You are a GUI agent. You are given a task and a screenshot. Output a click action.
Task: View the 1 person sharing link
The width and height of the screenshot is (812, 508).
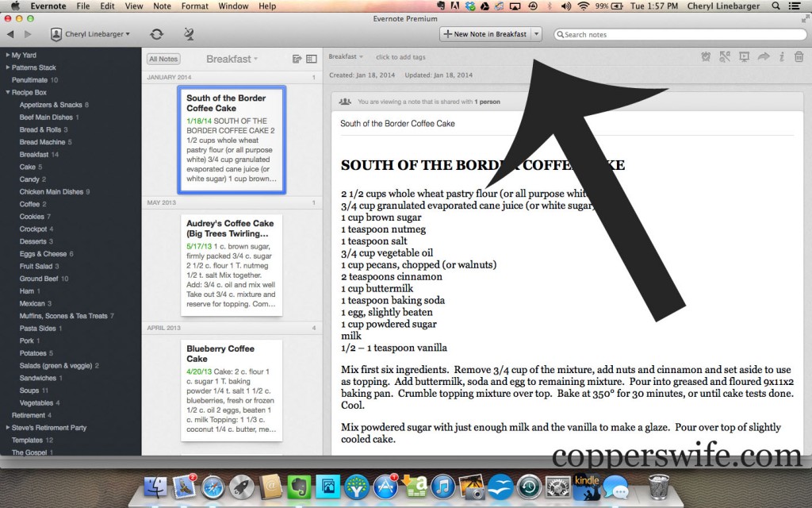click(x=488, y=102)
